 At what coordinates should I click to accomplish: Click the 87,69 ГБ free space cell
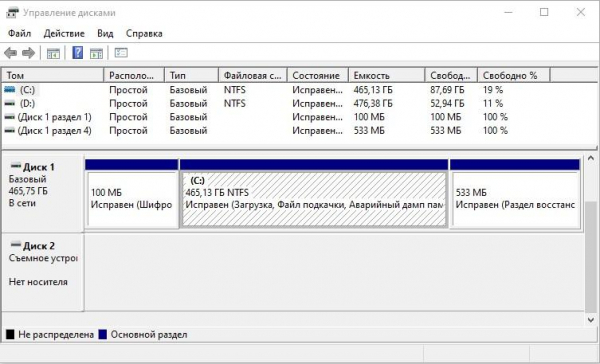pos(447,90)
